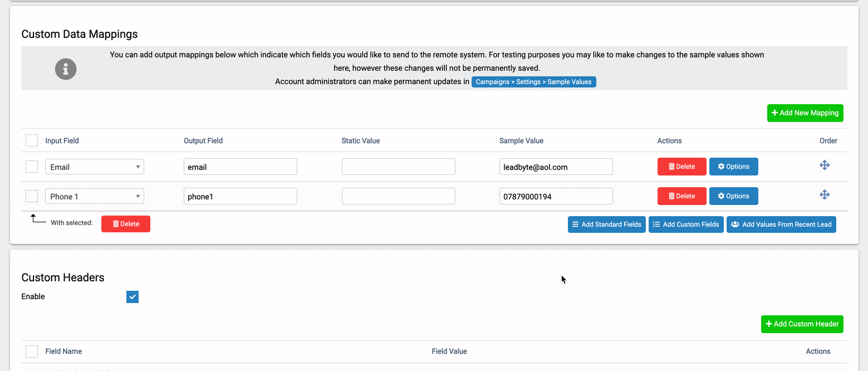Click the move arrows icon on the Email row

point(825,165)
